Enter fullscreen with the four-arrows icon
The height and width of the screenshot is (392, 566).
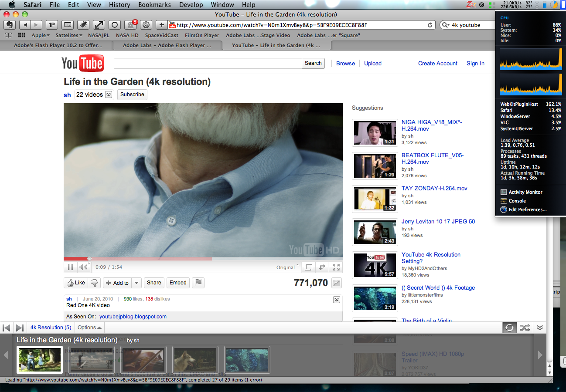click(x=336, y=267)
